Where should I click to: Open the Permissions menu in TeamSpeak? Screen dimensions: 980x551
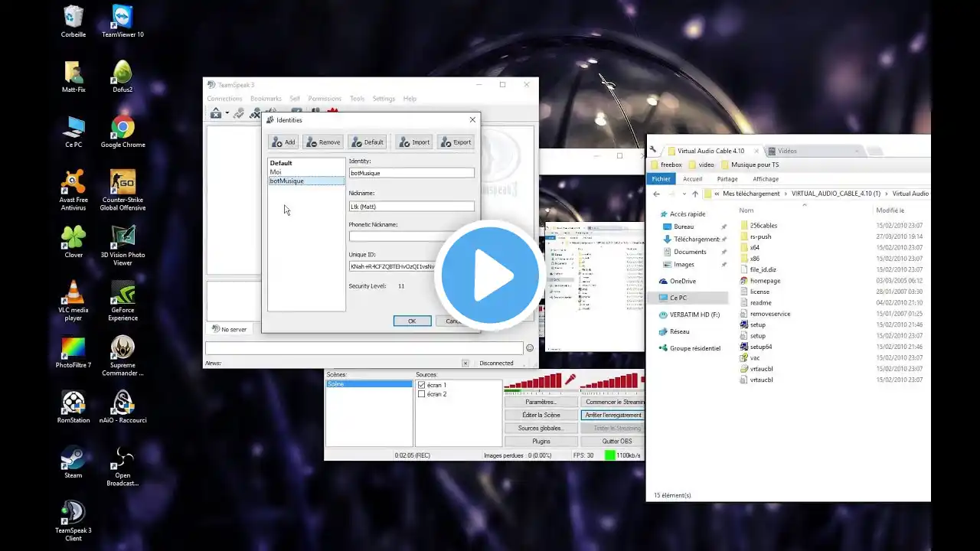(x=325, y=99)
